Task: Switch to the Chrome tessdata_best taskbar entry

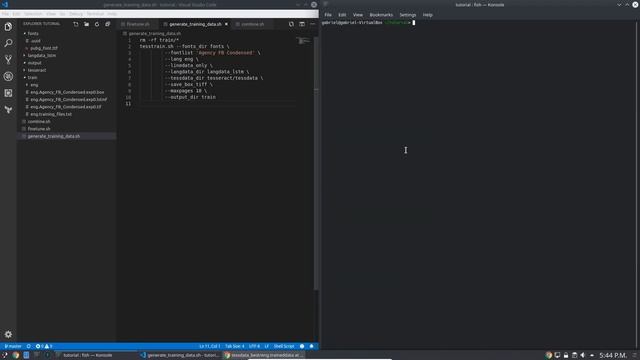Action: tap(264, 355)
